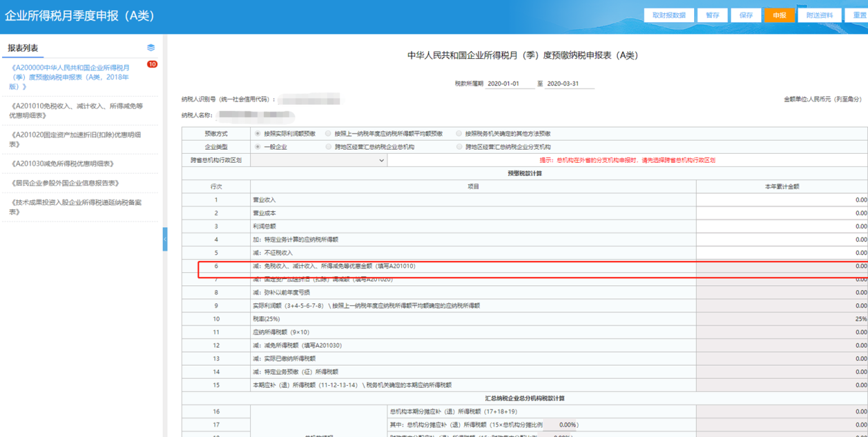Click the orange 申报 button
868x437 pixels.
click(x=779, y=15)
